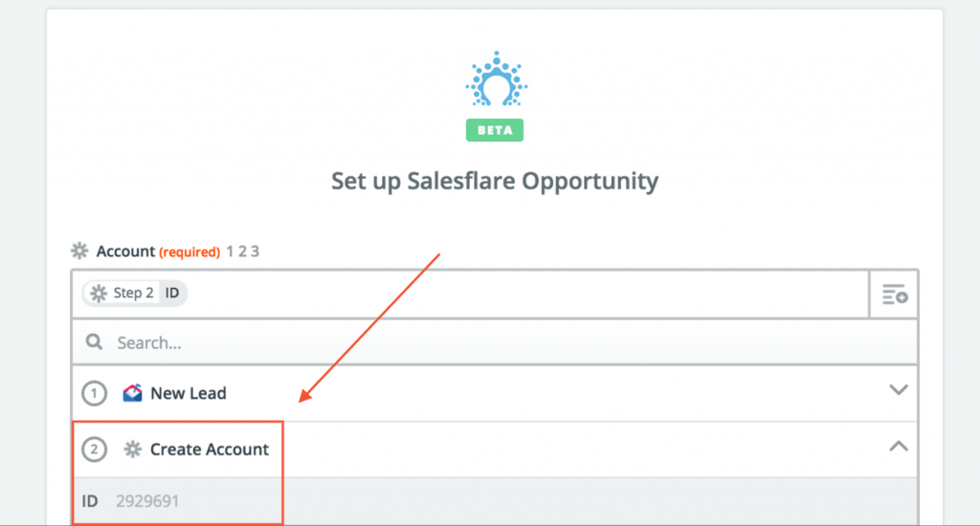Screen dimensions: 980x526
Task: Click the Step 2 ID pill
Action: [x=135, y=294]
